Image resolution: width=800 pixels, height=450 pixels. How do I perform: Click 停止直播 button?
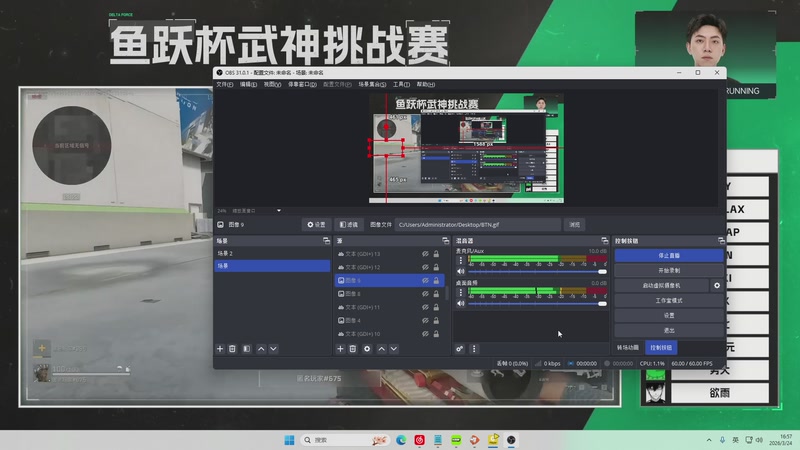click(669, 256)
